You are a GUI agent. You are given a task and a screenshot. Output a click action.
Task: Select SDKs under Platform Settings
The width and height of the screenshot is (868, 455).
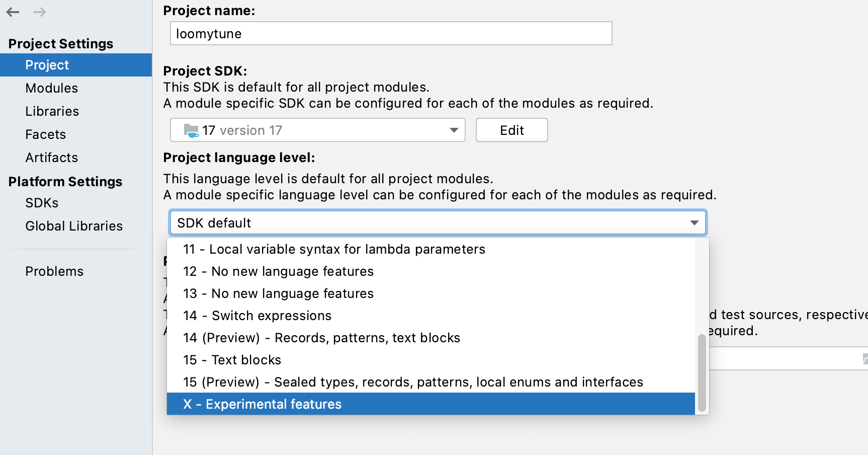click(41, 202)
